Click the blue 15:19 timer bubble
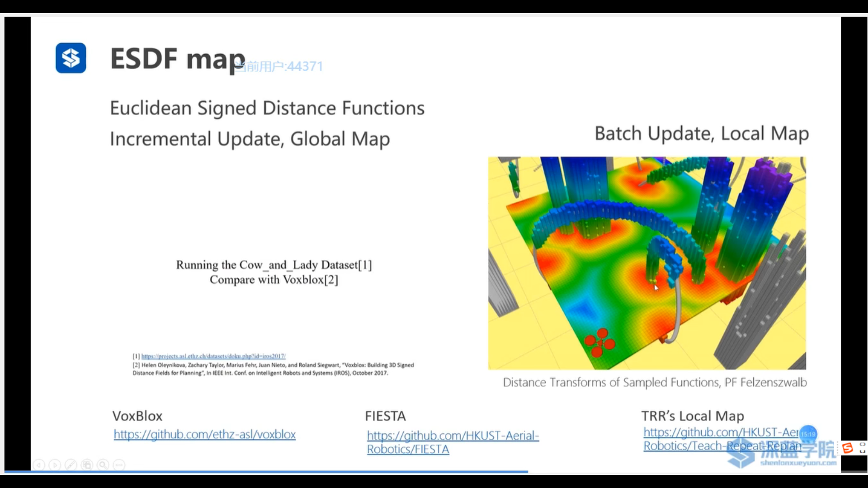868x488 pixels. pos(808,434)
